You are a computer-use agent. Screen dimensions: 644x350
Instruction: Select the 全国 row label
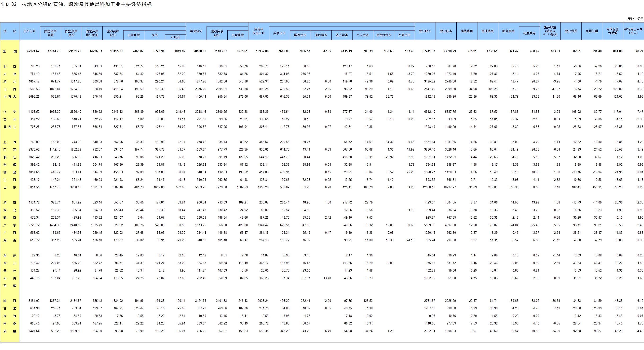10,51
